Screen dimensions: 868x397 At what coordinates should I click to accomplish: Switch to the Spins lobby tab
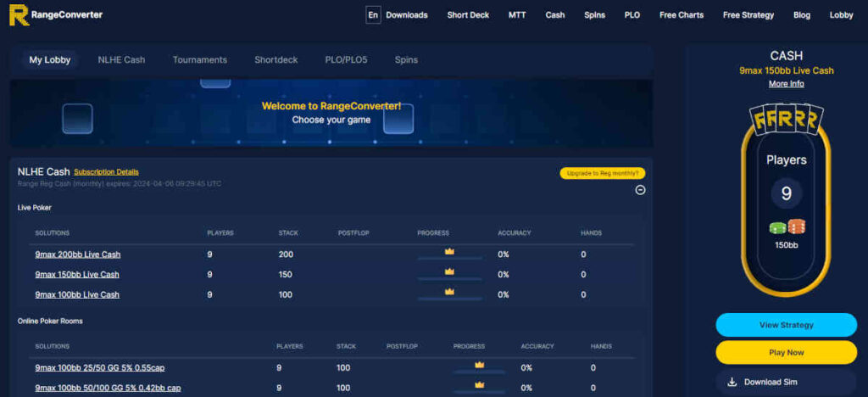click(x=406, y=59)
